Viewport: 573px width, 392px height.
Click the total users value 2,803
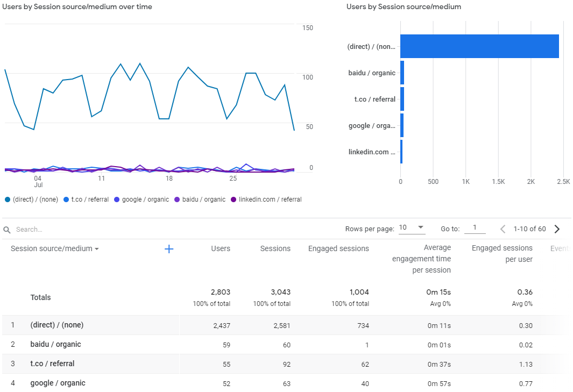[221, 293]
